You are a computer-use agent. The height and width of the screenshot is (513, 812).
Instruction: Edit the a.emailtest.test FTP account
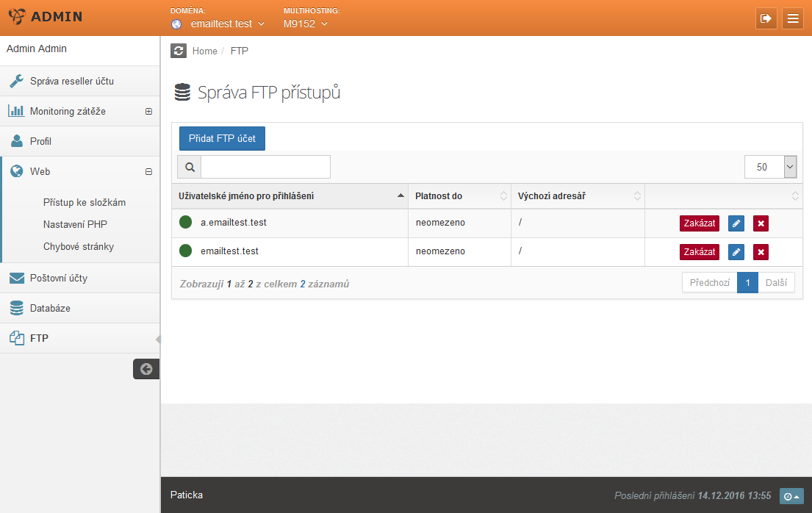click(736, 223)
